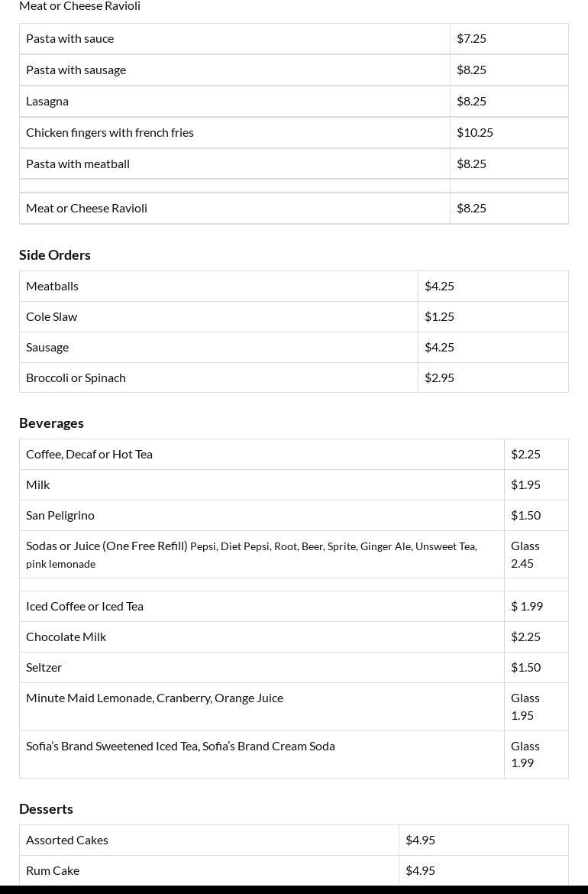
Task: Select Cole Slaw side order
Action: pyautogui.click(x=51, y=316)
